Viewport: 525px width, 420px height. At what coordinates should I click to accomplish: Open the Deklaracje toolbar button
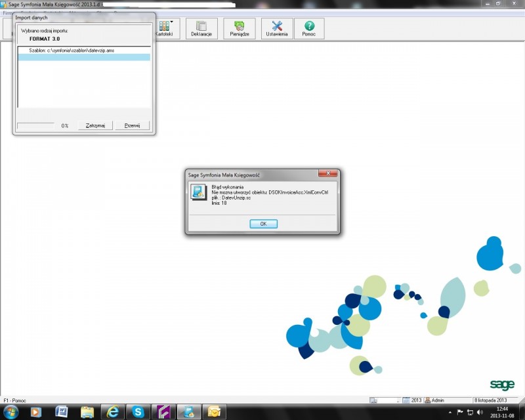tap(201, 28)
